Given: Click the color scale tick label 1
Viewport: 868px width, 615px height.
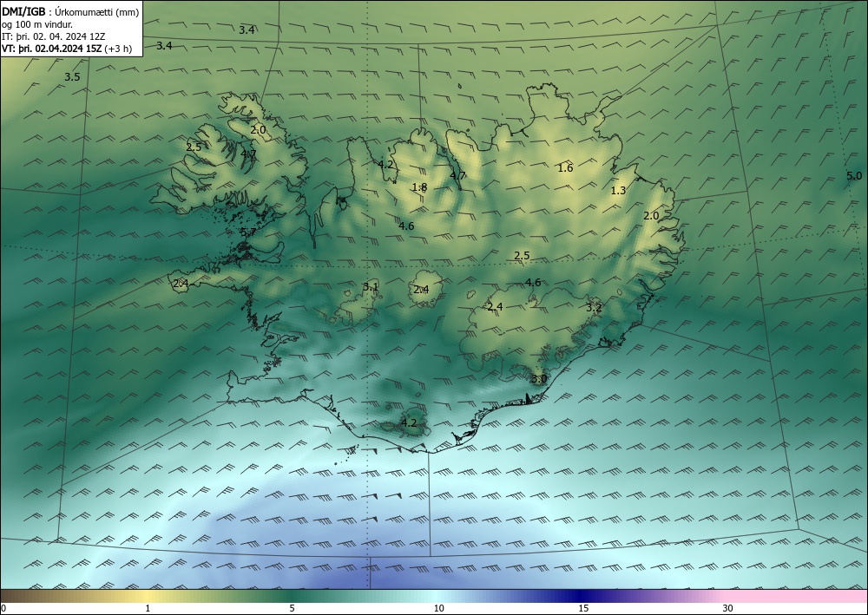Looking at the screenshot, I should [148, 609].
